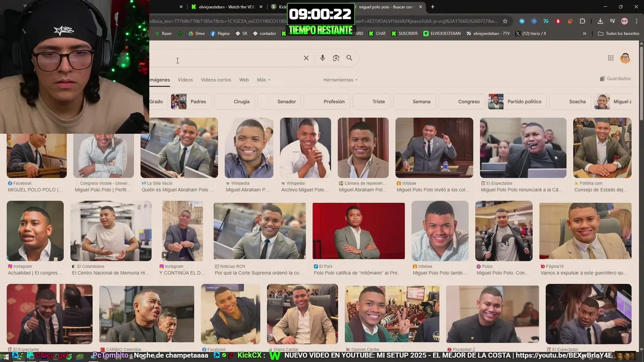This screenshot has height=362, width=644.
Task: Filter images by Padres chip
Action: tap(191, 102)
